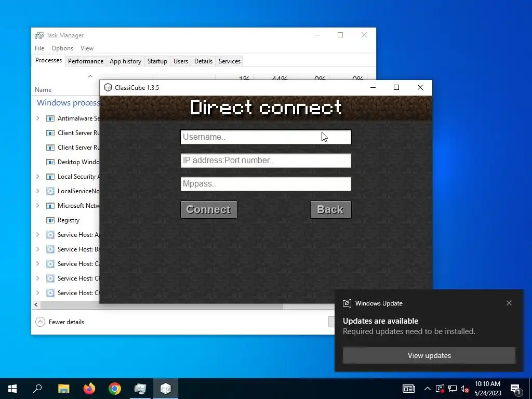Select the Windows processes group heading
Image resolution: width=532 pixels, height=399 pixels.
(68, 103)
